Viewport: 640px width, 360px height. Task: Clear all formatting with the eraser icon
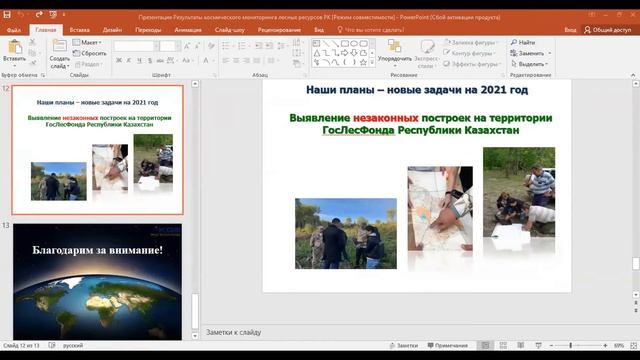[211, 46]
